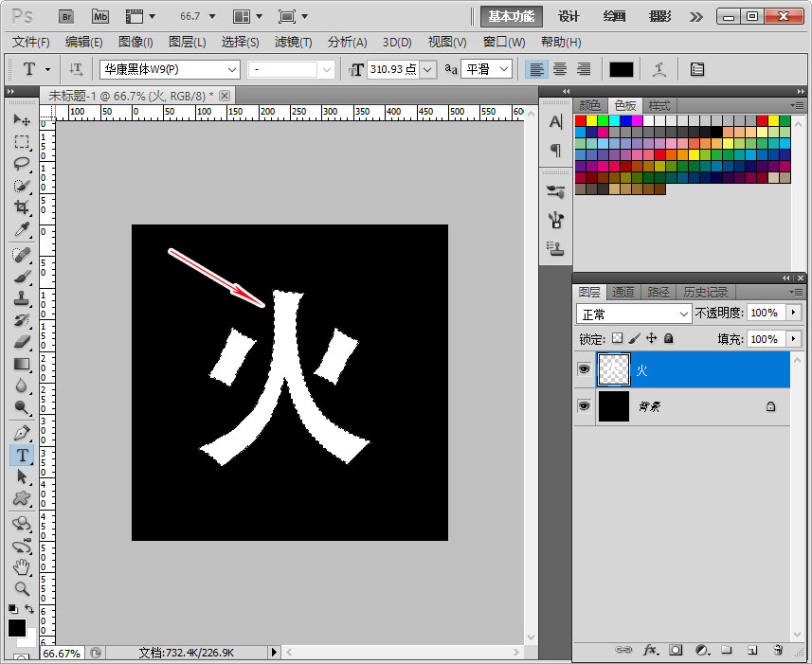
Task: Select the Quick Selection tool
Action: (x=21, y=186)
